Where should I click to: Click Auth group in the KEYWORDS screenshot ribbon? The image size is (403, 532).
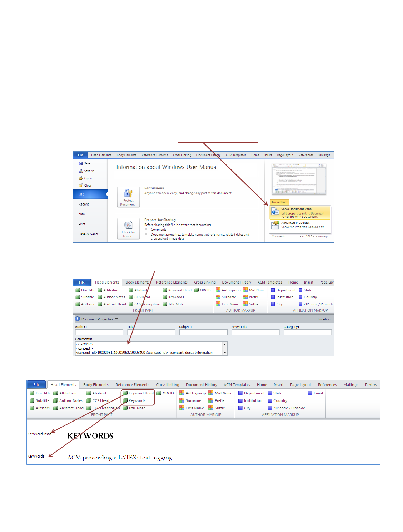(193, 393)
